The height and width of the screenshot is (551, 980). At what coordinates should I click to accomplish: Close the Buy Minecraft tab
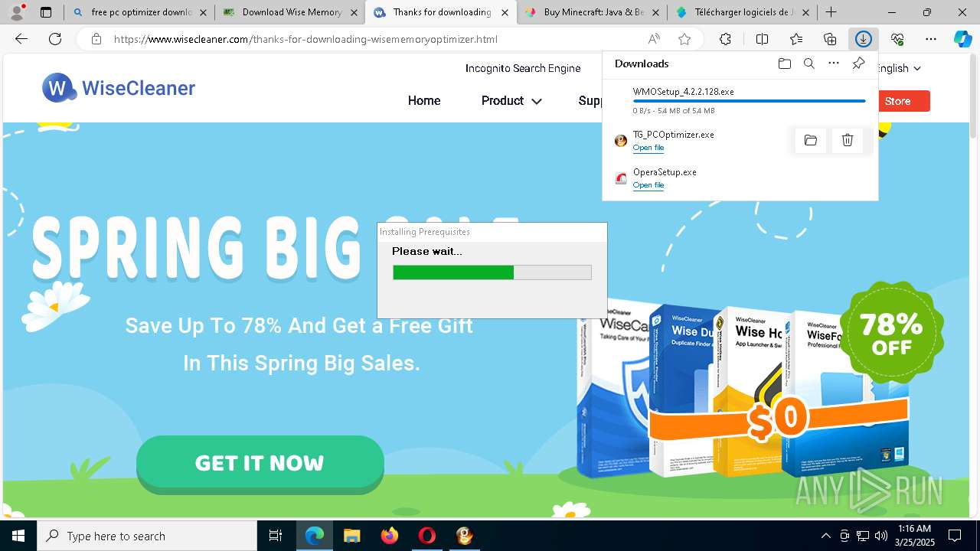point(655,12)
